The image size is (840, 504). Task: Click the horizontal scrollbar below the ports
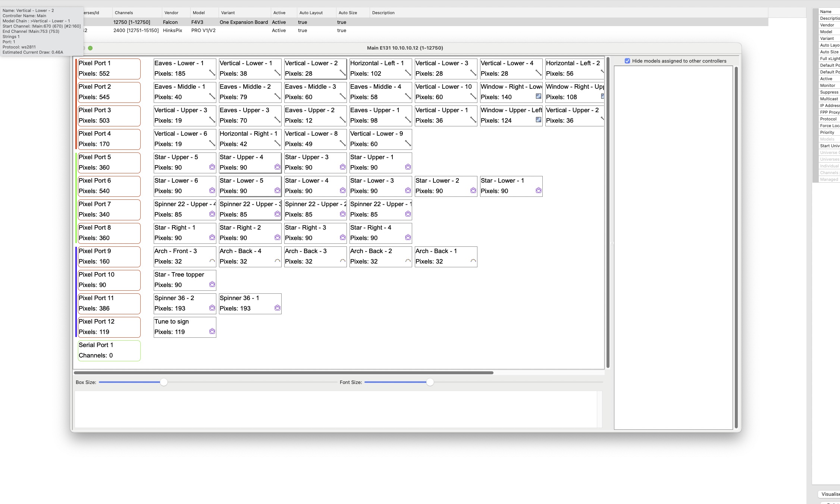tap(283, 373)
